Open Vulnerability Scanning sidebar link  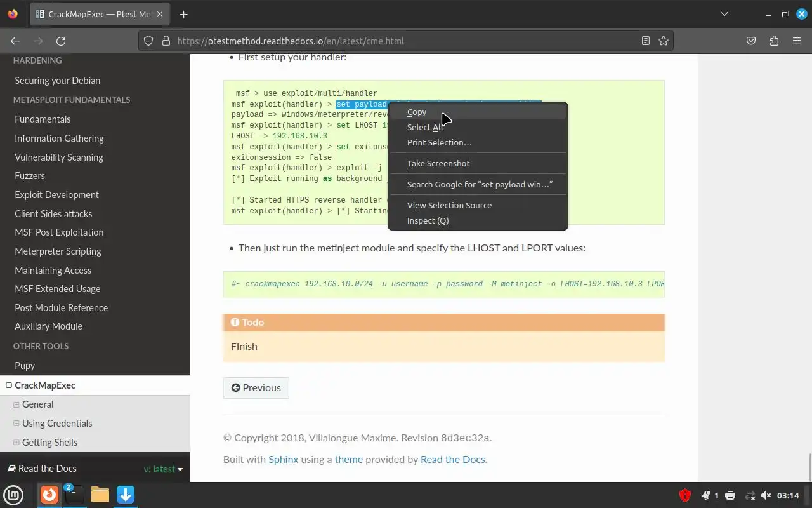point(59,157)
